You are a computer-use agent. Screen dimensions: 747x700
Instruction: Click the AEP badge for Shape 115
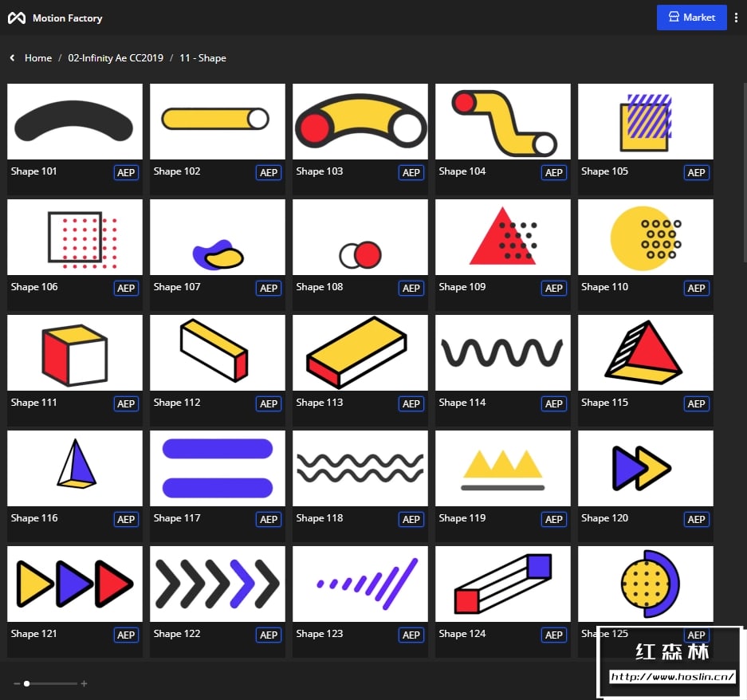click(x=697, y=403)
